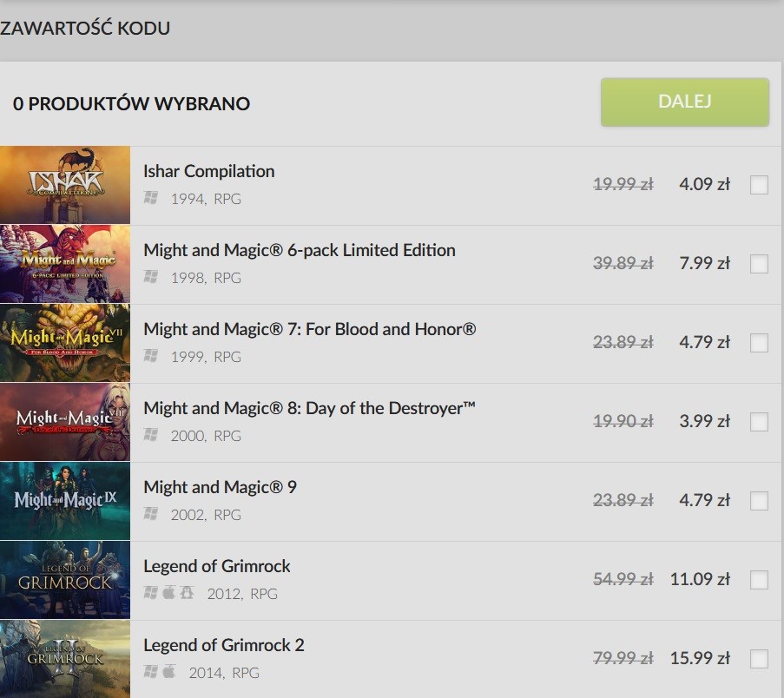784x698 pixels.
Task: Mark the Might and Magic 9 checkbox
Action: point(759,501)
